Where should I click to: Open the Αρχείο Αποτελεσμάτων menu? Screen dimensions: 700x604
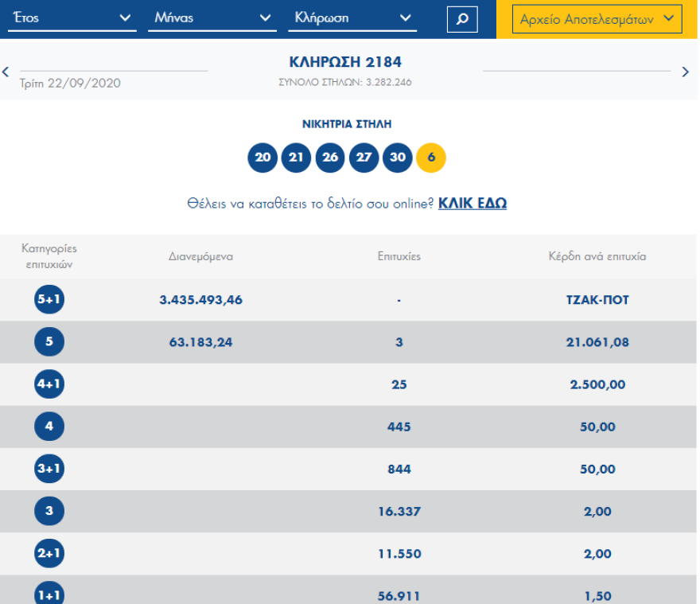tap(597, 18)
